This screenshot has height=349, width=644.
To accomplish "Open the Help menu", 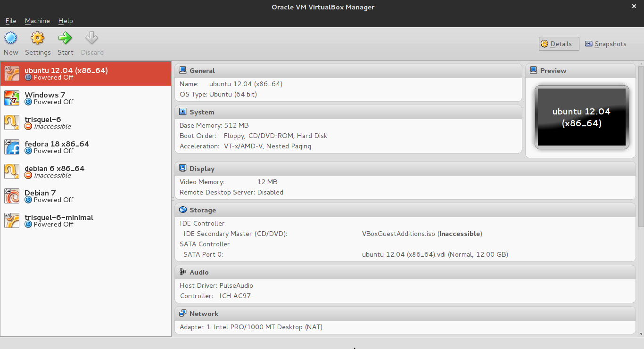I will coord(66,21).
